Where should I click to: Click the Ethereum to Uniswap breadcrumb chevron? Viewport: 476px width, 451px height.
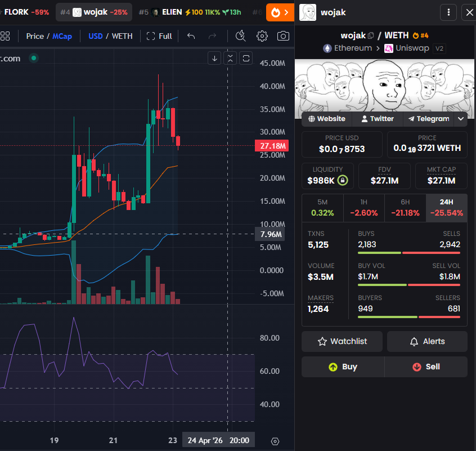pyautogui.click(x=378, y=48)
